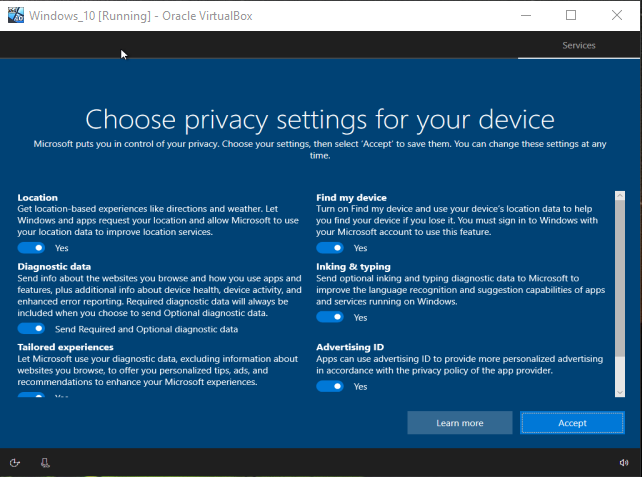642x477 pixels.
Task: Click the scrollbar down arrow
Action: click(x=621, y=392)
